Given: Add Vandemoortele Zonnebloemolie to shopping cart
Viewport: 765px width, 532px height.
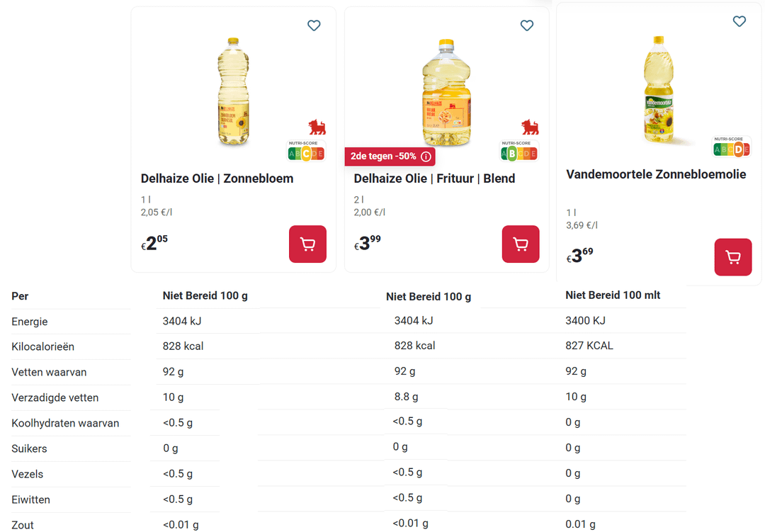Looking at the screenshot, I should 733,257.
